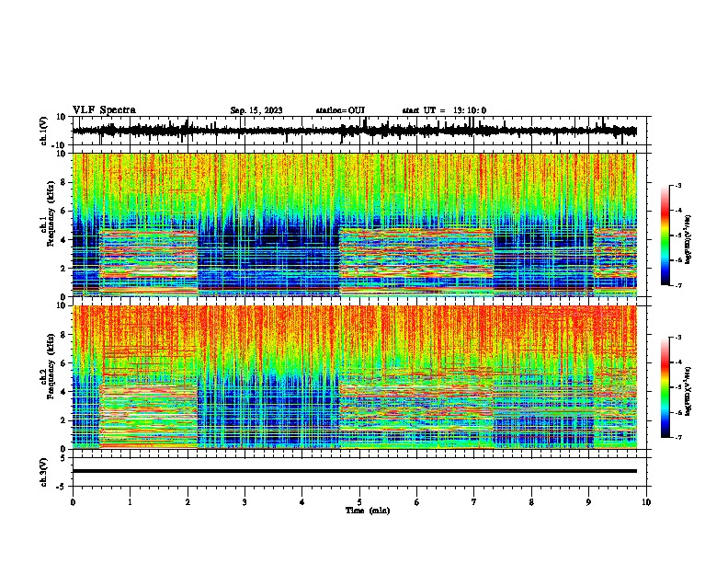Click ch.2 spectrogram signal block near minute 1
This screenshot has height=563, width=728.
click(149, 416)
